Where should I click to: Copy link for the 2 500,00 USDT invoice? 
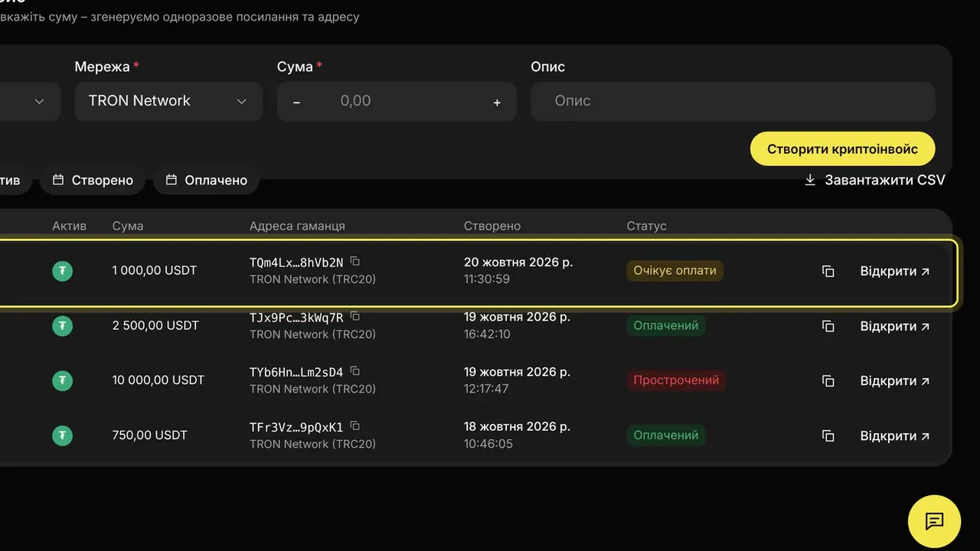point(828,326)
